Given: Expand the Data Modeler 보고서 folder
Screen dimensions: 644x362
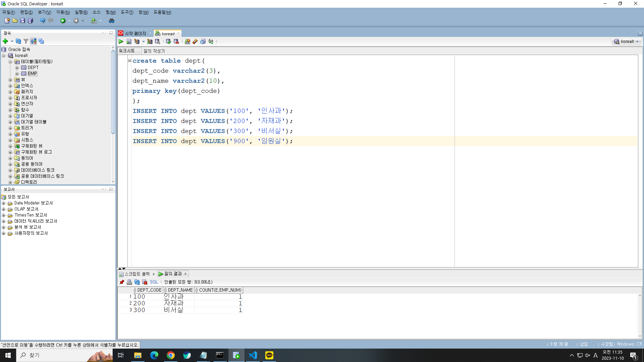Looking at the screenshot, I should click(x=4, y=203).
